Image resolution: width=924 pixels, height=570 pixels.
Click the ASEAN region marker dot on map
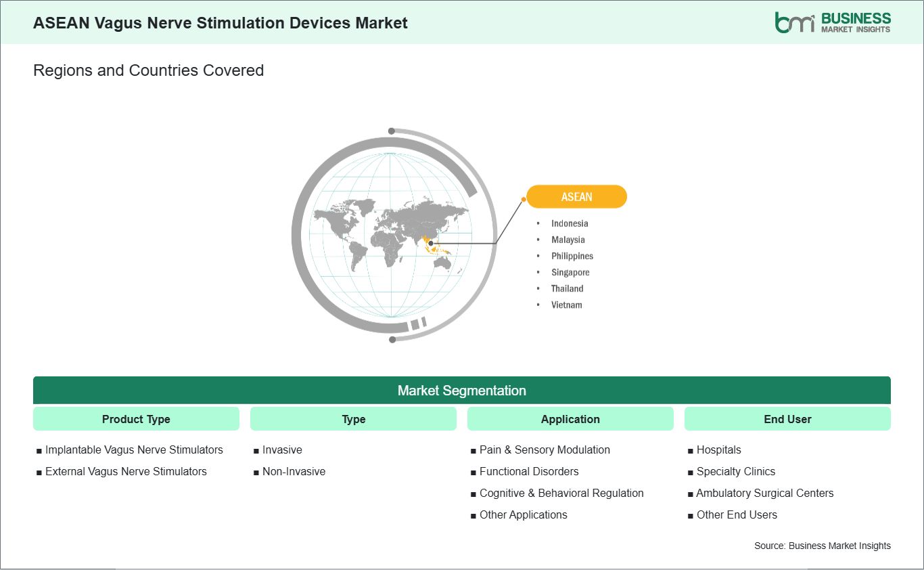(431, 243)
